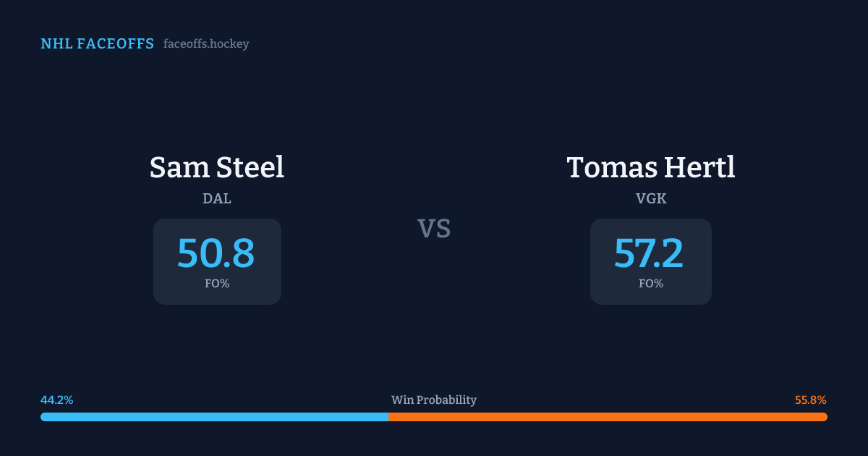Click the blue segment of probability bar
The height and width of the screenshot is (456, 868).
tap(214, 417)
